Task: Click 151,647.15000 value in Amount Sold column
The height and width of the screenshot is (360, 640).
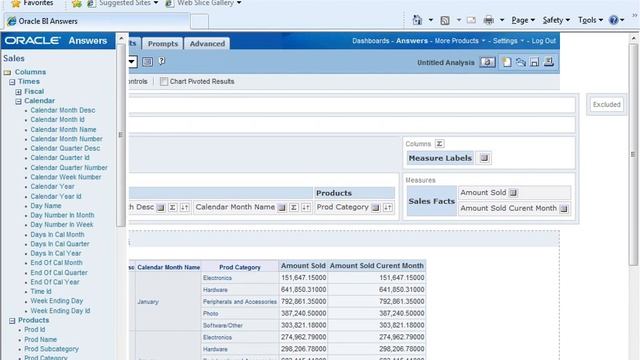Action: (303, 278)
